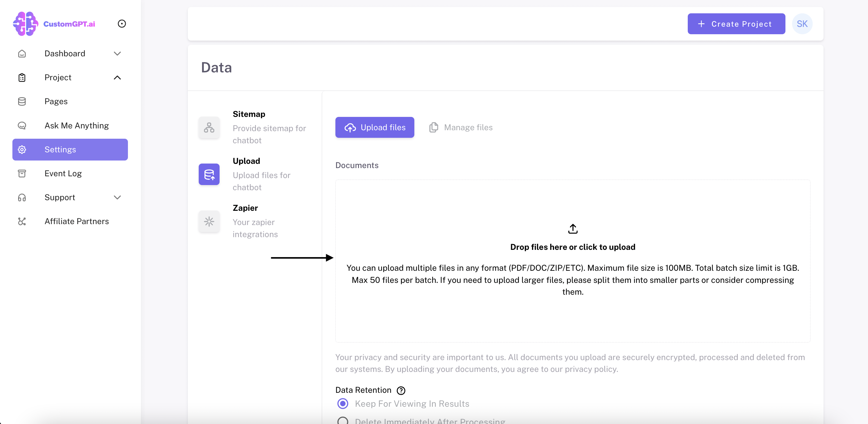Screen dimensions: 868x424
Task: Click the sidebar pin circle icon
Action: (x=122, y=24)
